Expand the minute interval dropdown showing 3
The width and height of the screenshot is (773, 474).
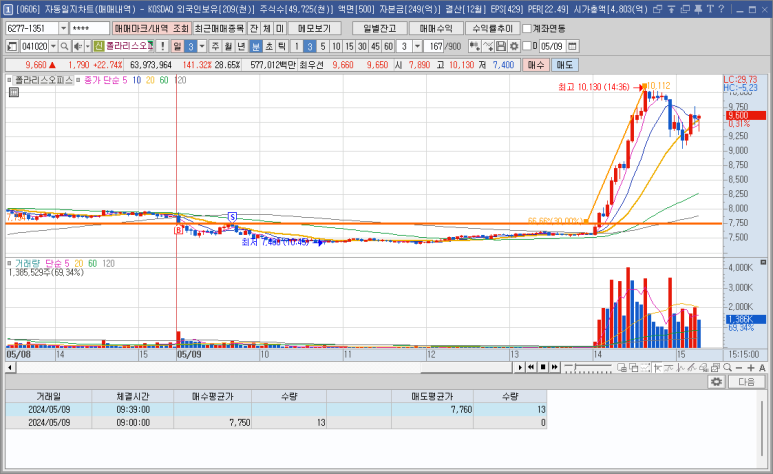pyautogui.click(x=418, y=46)
